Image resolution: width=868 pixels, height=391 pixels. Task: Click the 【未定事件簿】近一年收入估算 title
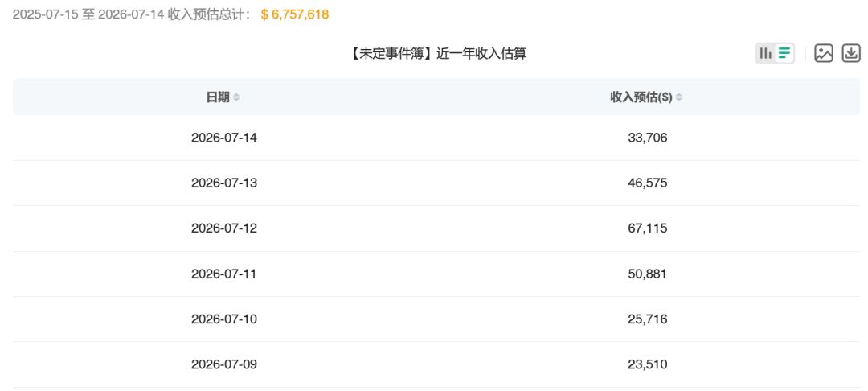click(437, 54)
